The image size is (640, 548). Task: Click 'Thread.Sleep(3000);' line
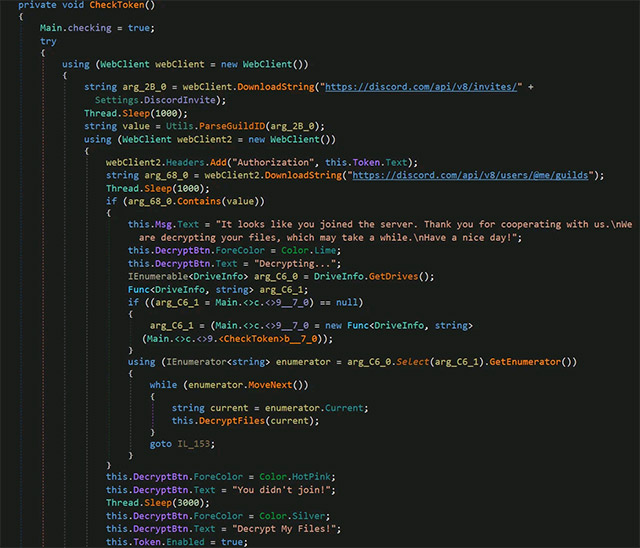pyautogui.click(x=158, y=503)
